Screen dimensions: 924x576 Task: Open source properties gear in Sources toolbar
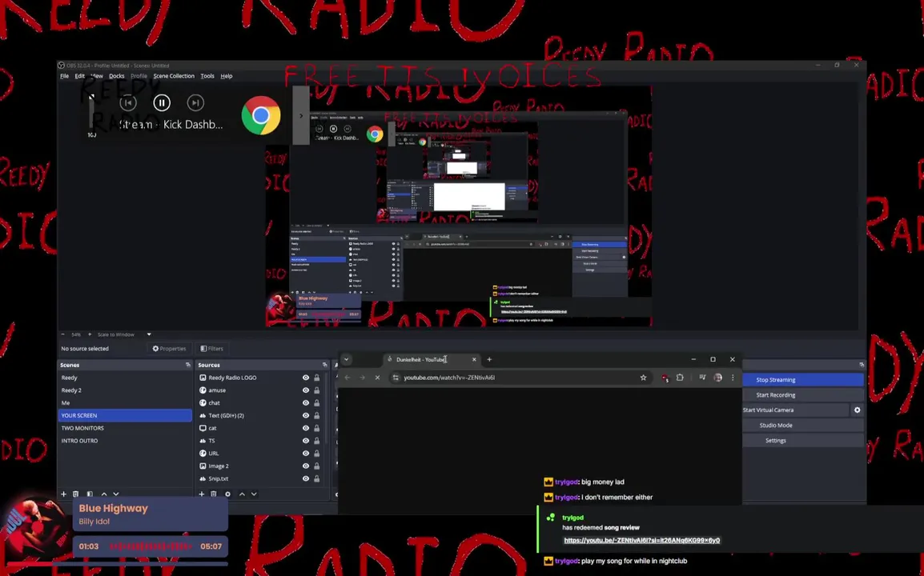pyautogui.click(x=228, y=494)
